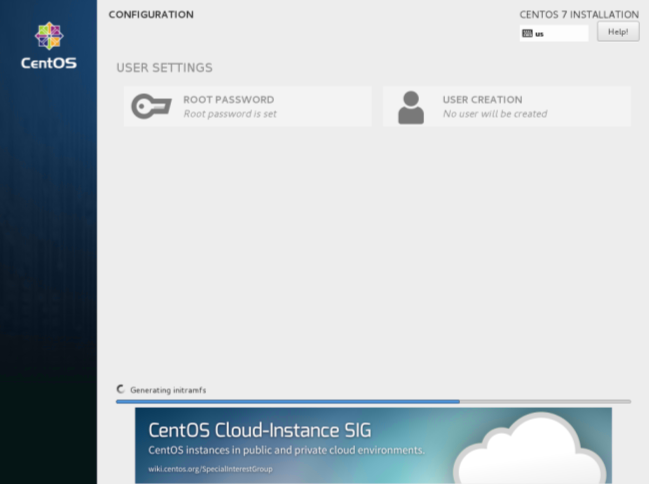Open USER CREATION settings
The height and width of the screenshot is (484, 649).
(507, 106)
